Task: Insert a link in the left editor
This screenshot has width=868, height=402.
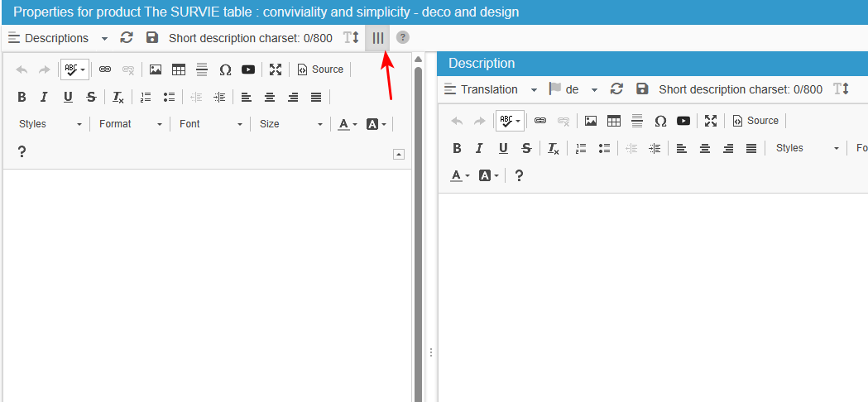Action: point(105,69)
